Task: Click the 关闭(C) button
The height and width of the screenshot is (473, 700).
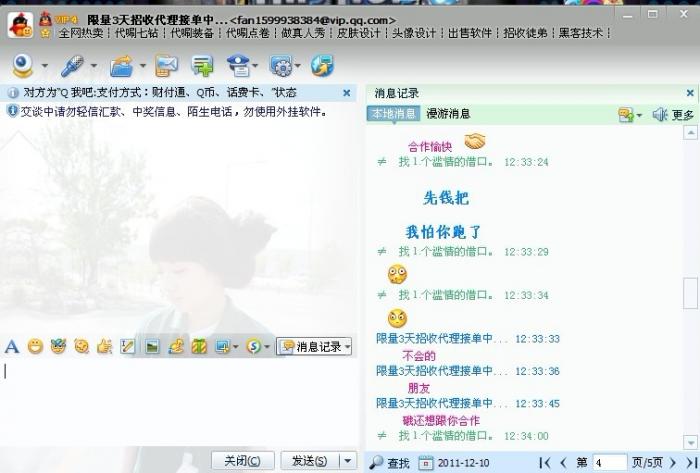Action: click(242, 461)
